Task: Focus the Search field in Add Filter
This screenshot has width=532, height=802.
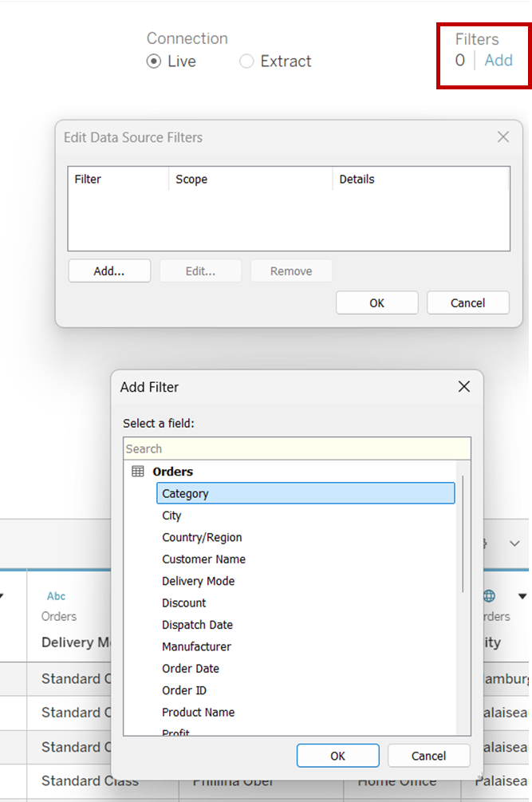Action: point(297,448)
